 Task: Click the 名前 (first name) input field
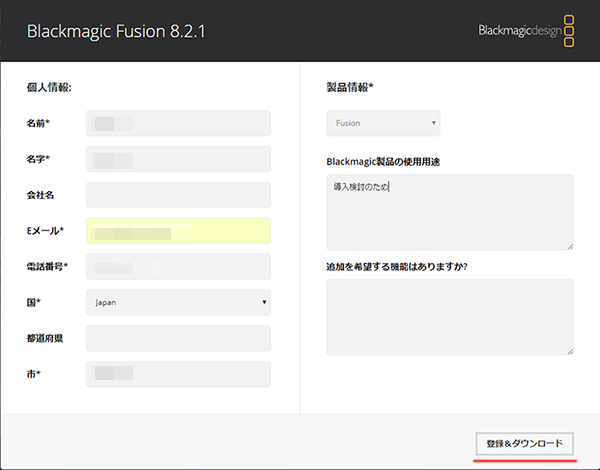(x=179, y=123)
